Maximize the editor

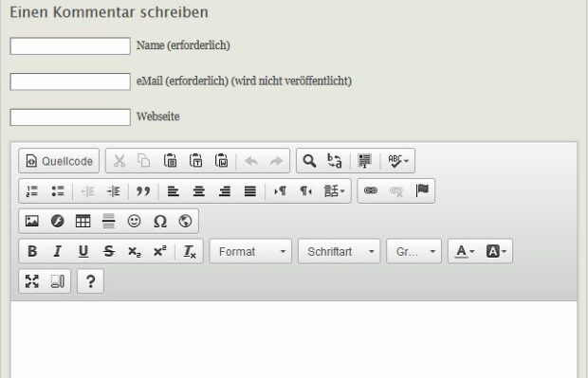click(32, 281)
